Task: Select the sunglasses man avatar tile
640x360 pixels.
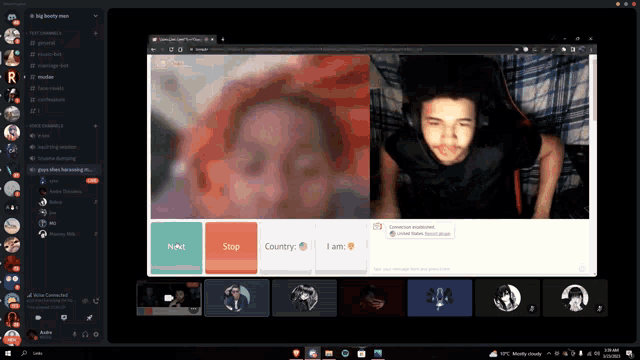Action: 237,298
